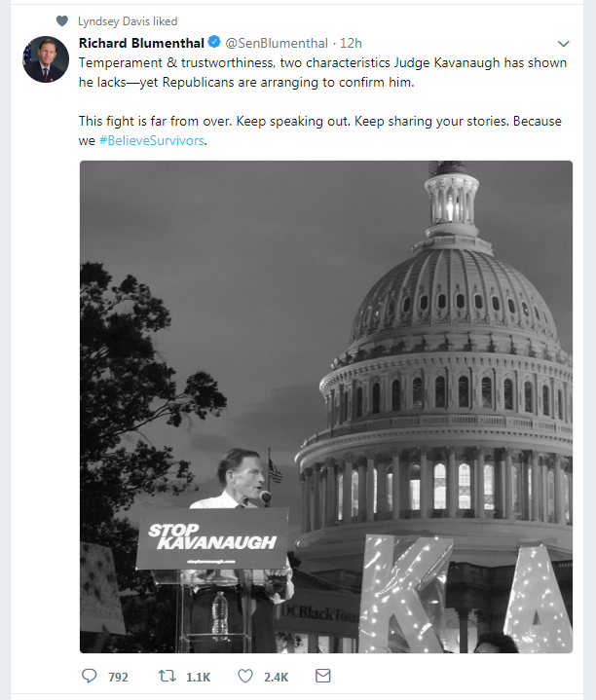Expand the tweet options chevron menu
The width and height of the screenshot is (596, 700).
tap(563, 44)
